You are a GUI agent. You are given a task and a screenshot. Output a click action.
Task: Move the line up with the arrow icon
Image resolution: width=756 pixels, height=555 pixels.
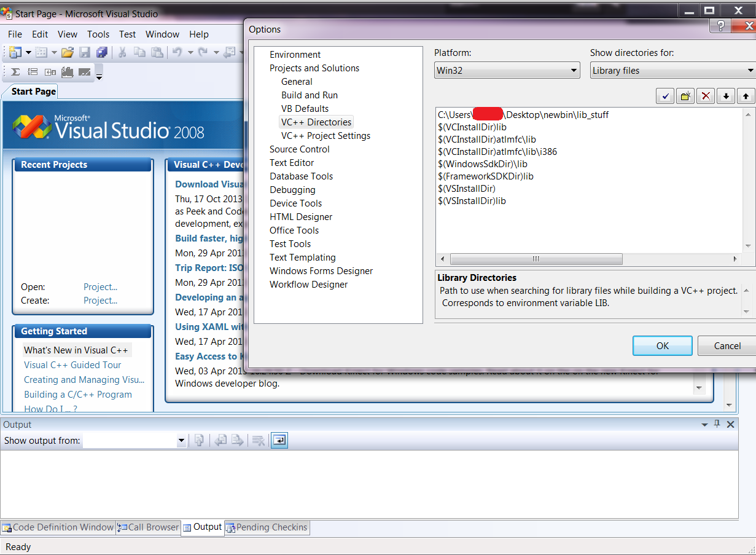(x=746, y=96)
